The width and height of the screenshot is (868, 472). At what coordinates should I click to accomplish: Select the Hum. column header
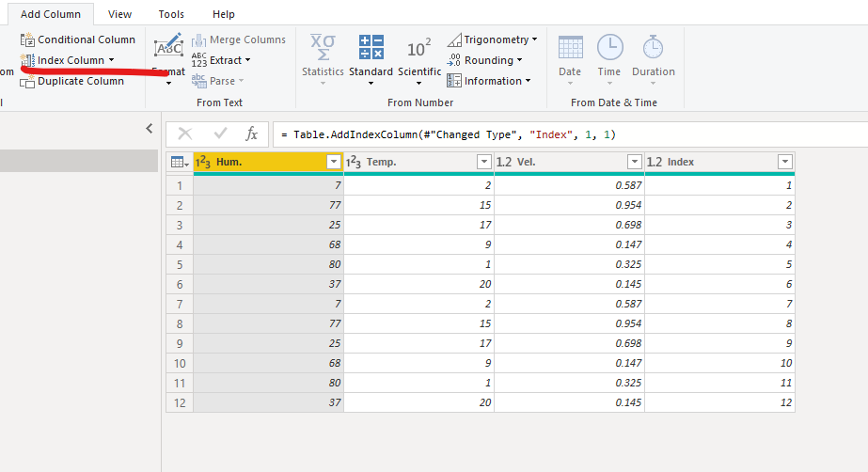[268, 162]
